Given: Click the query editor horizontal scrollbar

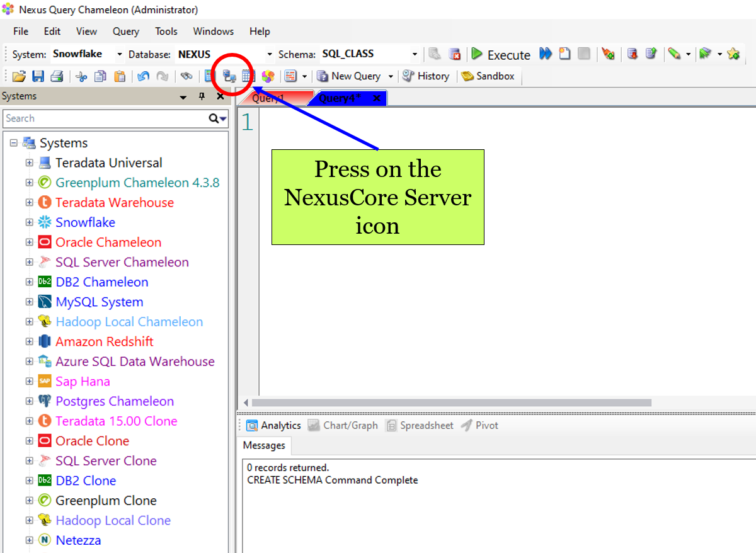Looking at the screenshot, I should [x=450, y=402].
